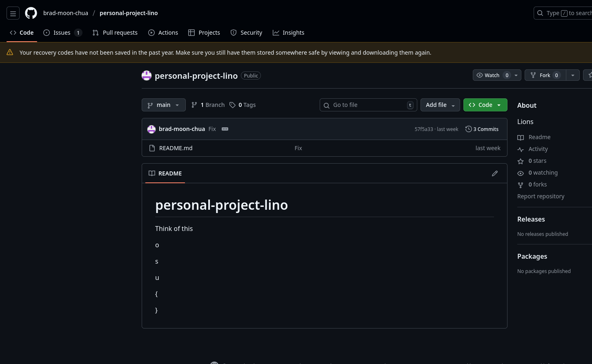This screenshot has width=592, height=364.
Task: Open the Watch notifications dropdown arrow
Action: (x=516, y=75)
